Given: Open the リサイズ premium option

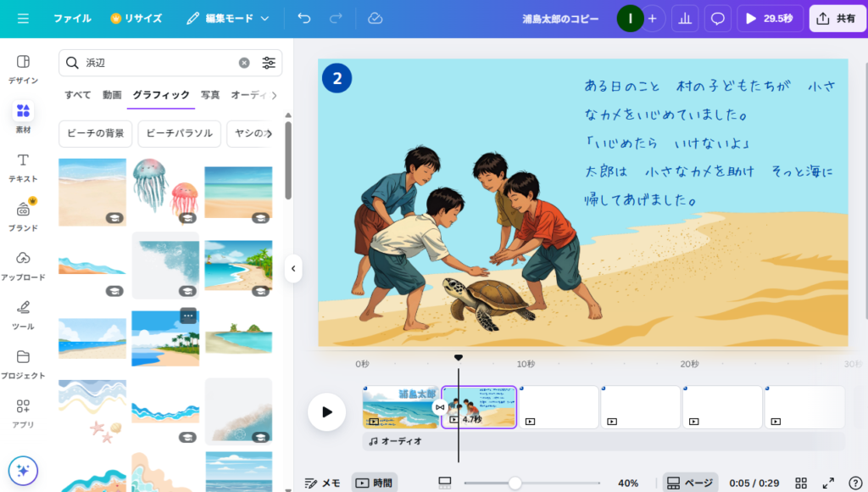Looking at the screenshot, I should coord(136,19).
